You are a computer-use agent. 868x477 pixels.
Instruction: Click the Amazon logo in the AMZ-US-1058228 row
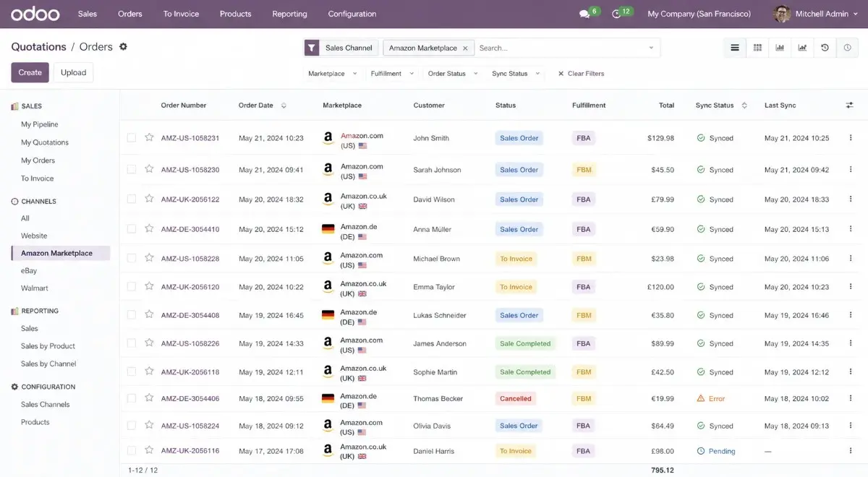coord(328,258)
